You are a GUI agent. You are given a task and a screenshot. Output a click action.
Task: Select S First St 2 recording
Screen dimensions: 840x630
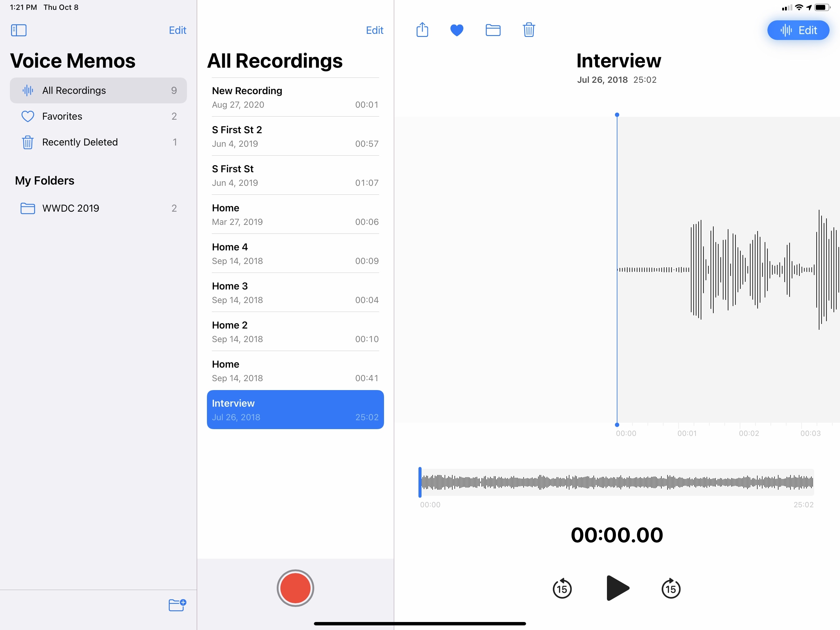pyautogui.click(x=295, y=136)
